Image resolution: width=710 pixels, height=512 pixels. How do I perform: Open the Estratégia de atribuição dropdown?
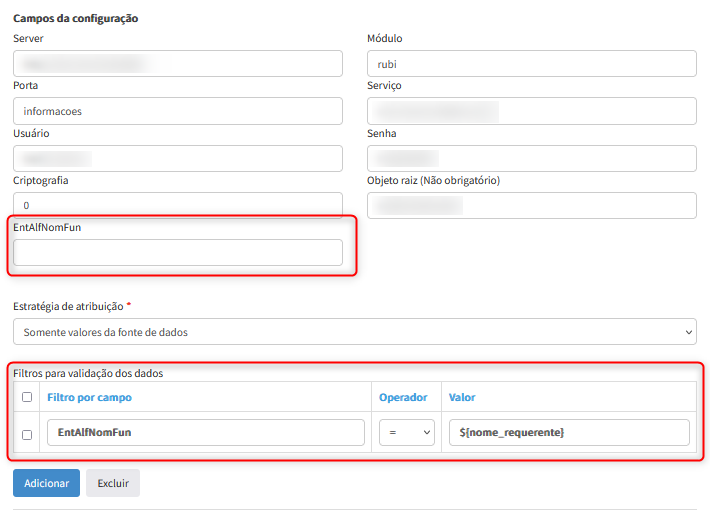(355, 331)
